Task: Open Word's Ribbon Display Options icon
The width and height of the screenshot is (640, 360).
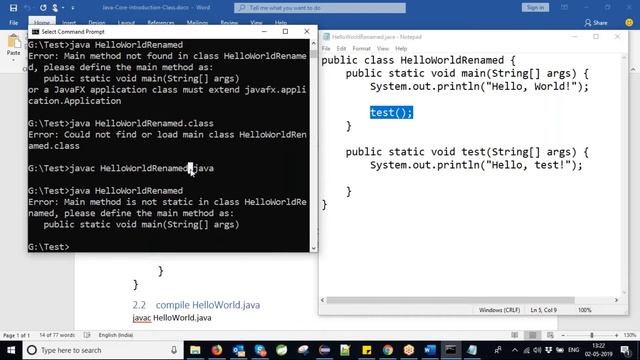Action: click(564, 7)
